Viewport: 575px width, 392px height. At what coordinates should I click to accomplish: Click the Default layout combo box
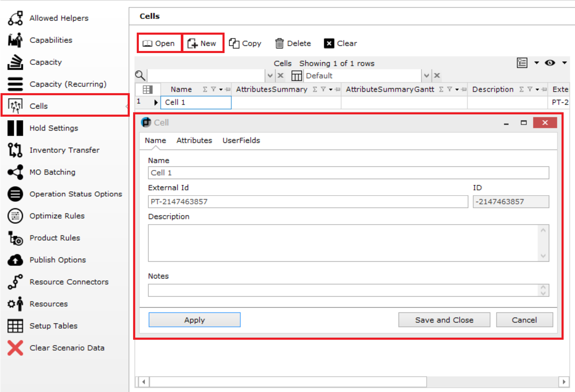click(x=363, y=76)
